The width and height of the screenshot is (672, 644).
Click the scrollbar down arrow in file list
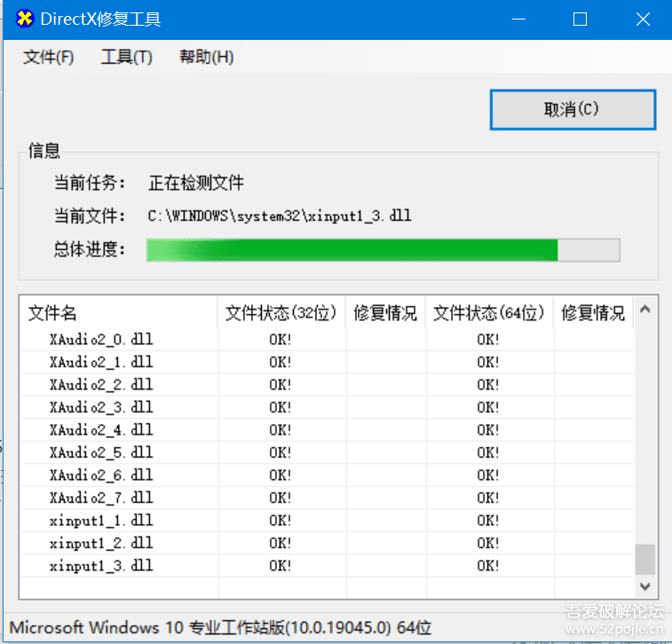[644, 585]
